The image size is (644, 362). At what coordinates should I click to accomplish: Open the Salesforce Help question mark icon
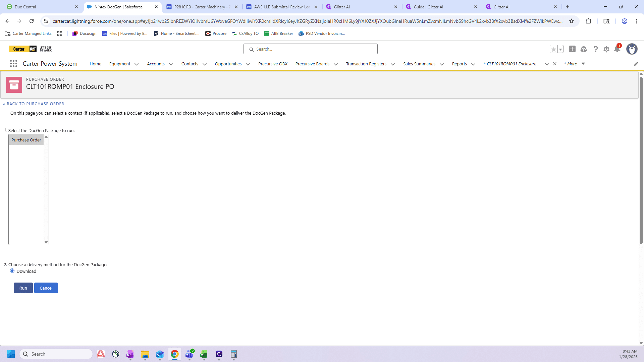pos(595,49)
